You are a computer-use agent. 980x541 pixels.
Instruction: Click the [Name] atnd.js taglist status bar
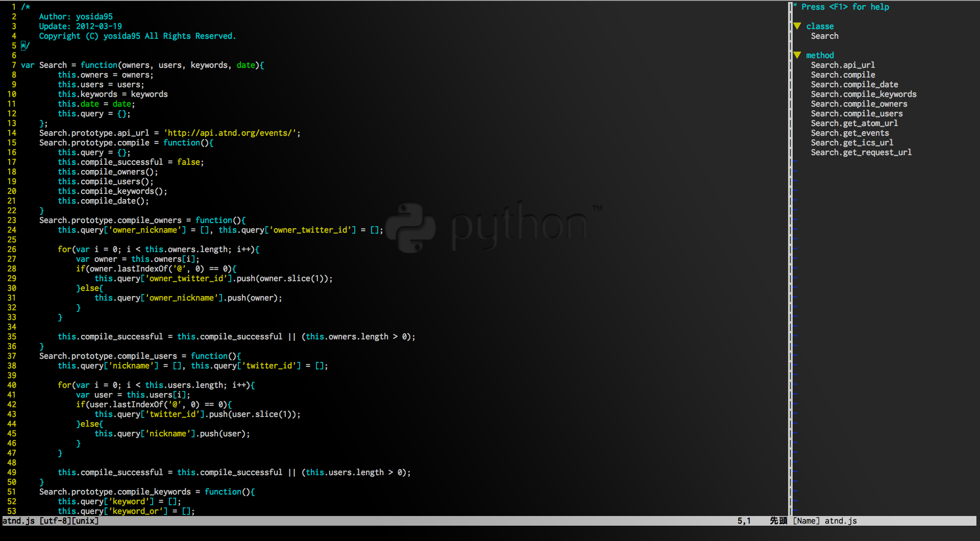coord(825,521)
